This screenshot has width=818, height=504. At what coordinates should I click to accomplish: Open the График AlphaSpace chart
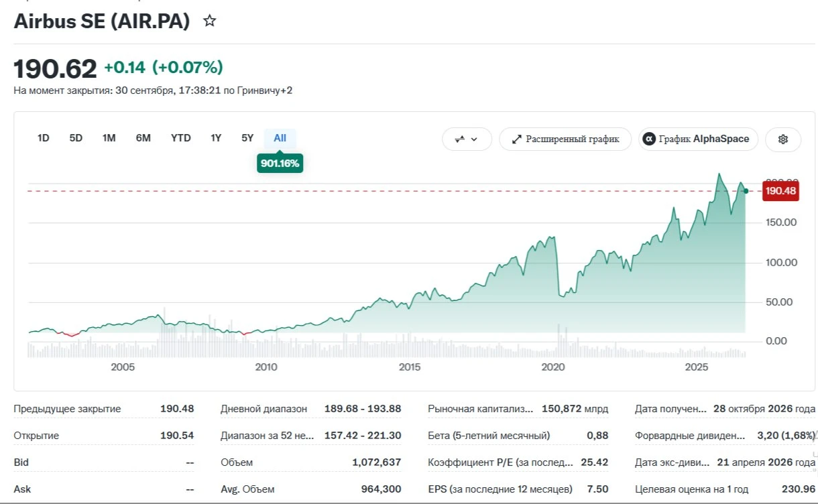tap(699, 139)
